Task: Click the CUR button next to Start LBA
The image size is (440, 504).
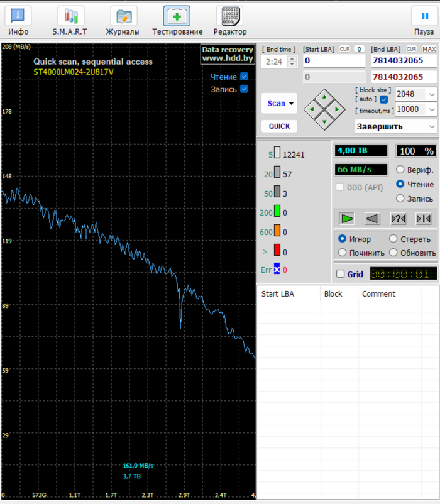Action: pos(344,49)
